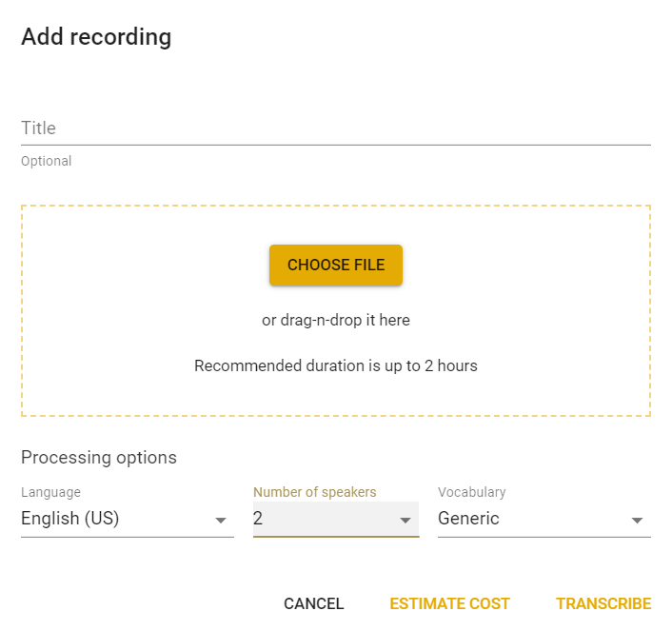Screen dimensions: 672x631
Task: Click the CHOOSE FILE button
Action: click(x=336, y=265)
